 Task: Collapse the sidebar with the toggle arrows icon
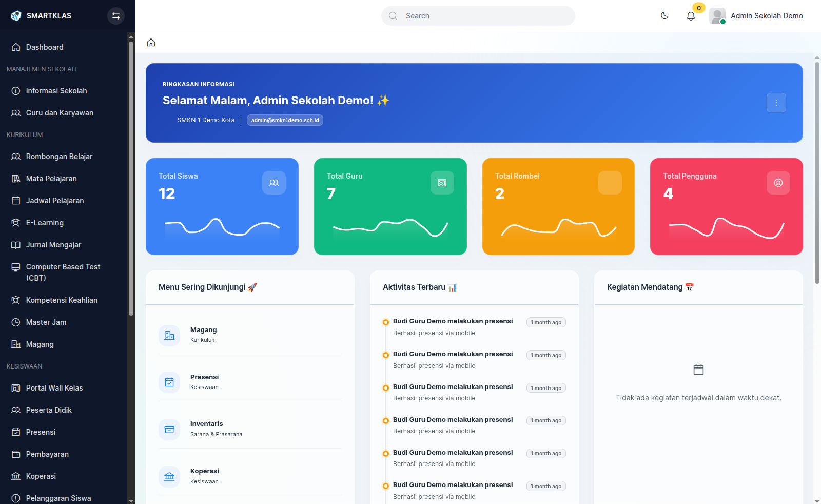(116, 16)
